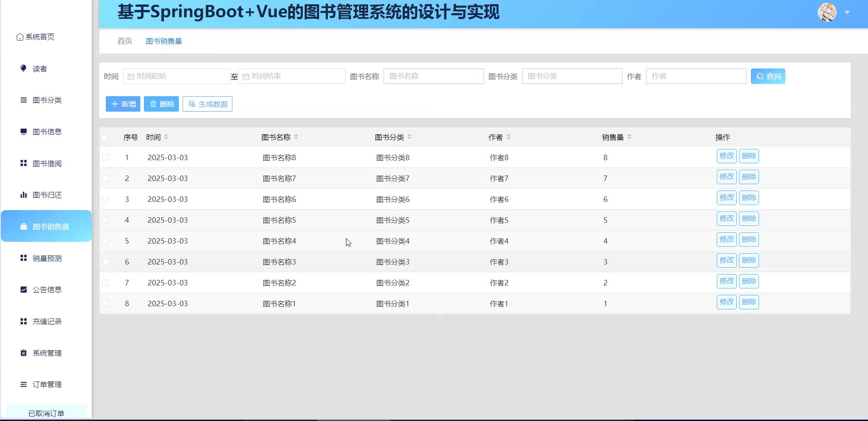
Task: Click the home icon beside 系统首页
Action: (20, 37)
